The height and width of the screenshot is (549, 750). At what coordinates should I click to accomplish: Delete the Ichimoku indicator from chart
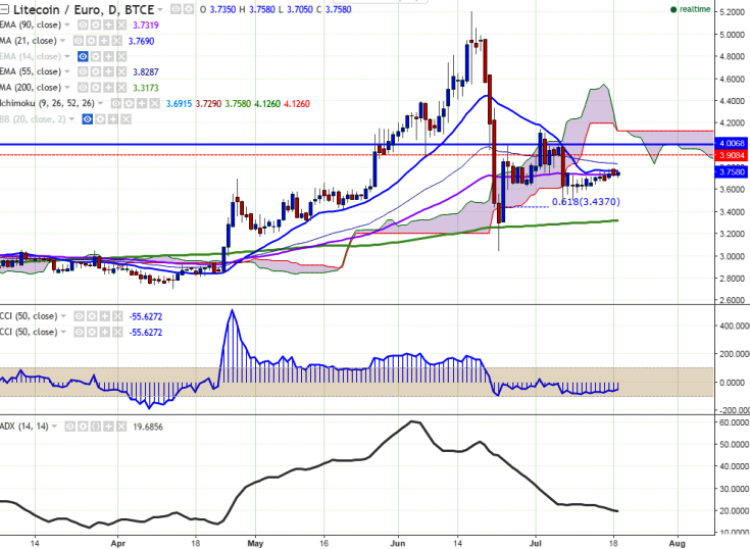(152, 103)
